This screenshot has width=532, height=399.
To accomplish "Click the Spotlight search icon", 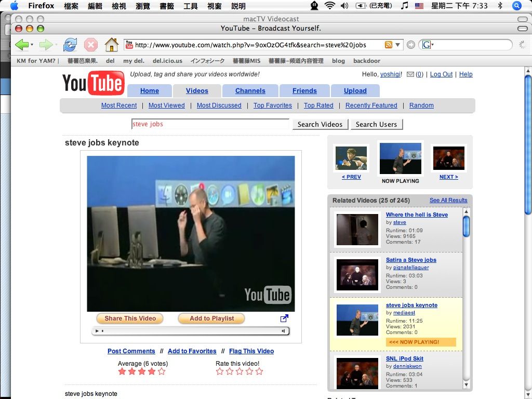I will tap(517, 6).
